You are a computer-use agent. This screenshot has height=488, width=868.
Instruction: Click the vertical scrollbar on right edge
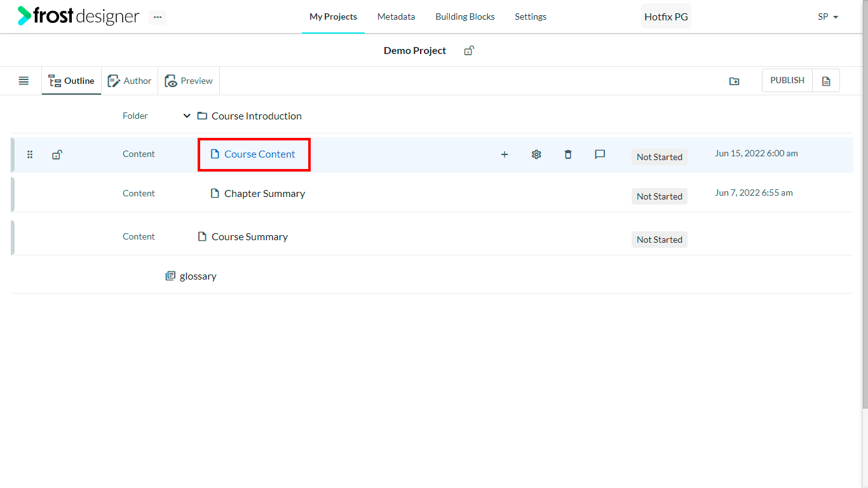click(865, 203)
